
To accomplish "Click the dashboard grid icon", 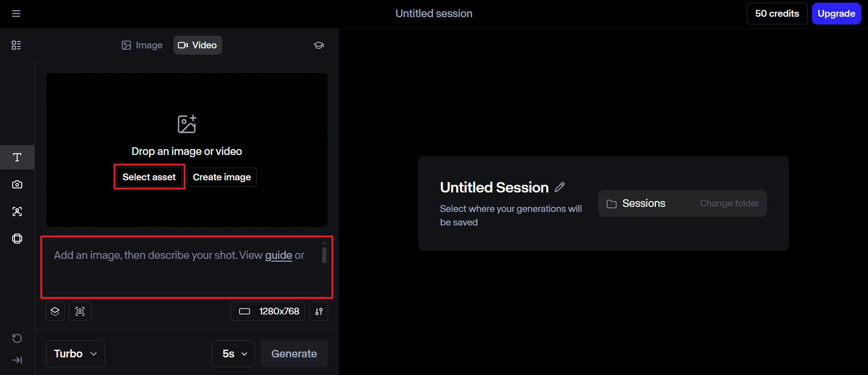I will 16,45.
